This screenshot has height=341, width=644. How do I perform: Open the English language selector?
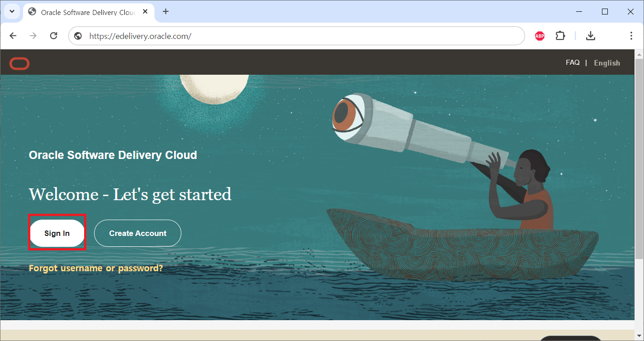pos(607,63)
